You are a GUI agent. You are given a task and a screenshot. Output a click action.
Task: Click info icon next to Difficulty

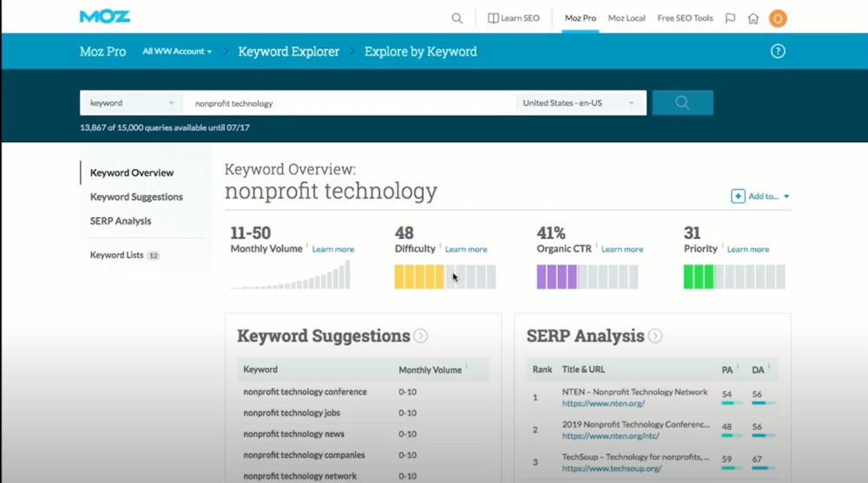pos(440,245)
